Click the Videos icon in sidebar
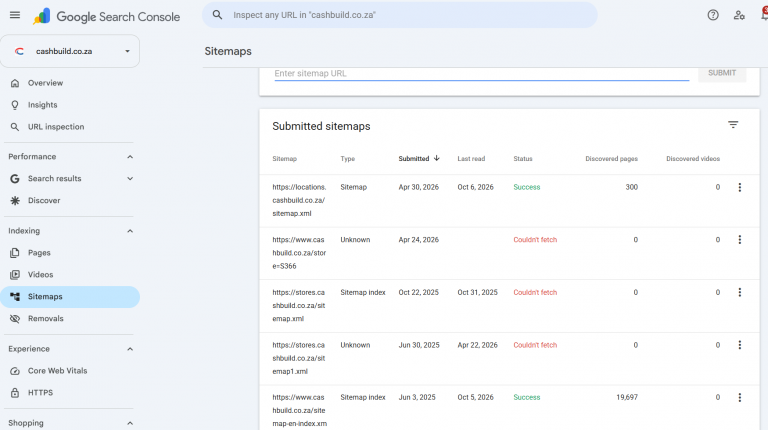This screenshot has height=430, width=768. pos(15,275)
